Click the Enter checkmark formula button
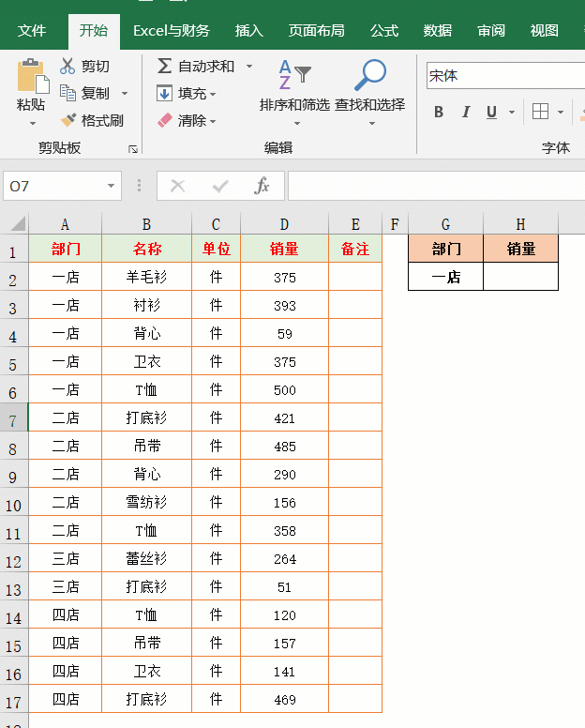Viewport: 585px width, 728px height. 220,186
